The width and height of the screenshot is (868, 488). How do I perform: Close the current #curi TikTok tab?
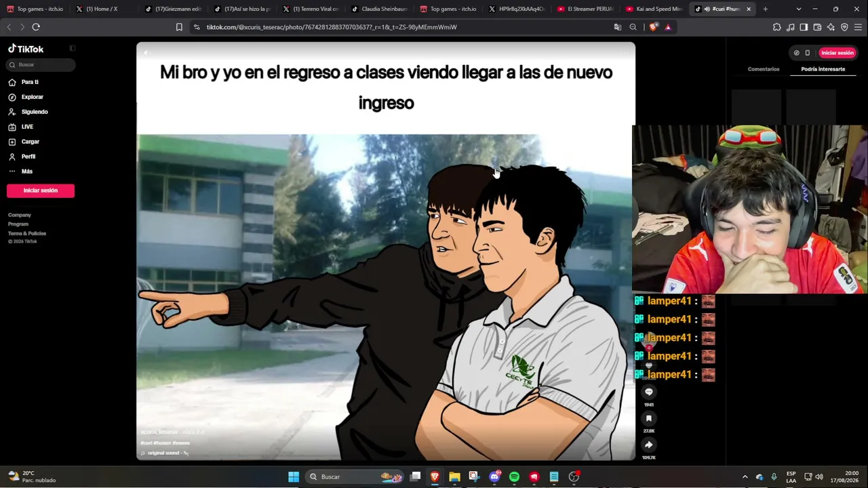tap(749, 9)
